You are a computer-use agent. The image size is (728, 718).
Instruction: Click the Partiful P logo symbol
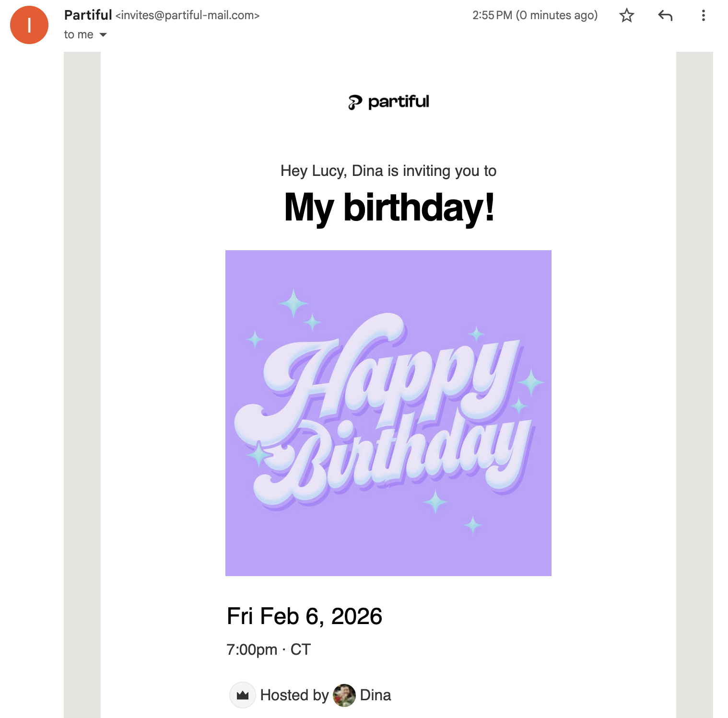pos(355,102)
